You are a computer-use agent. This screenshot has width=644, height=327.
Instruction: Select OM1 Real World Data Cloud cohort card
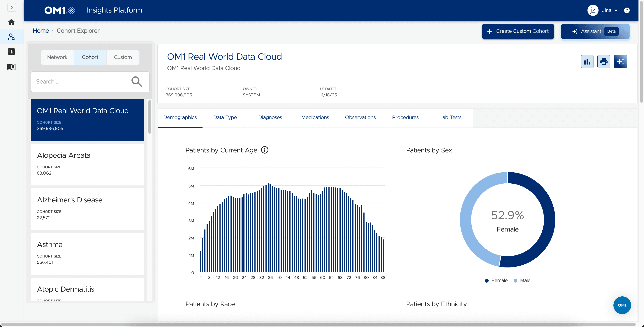tap(87, 120)
